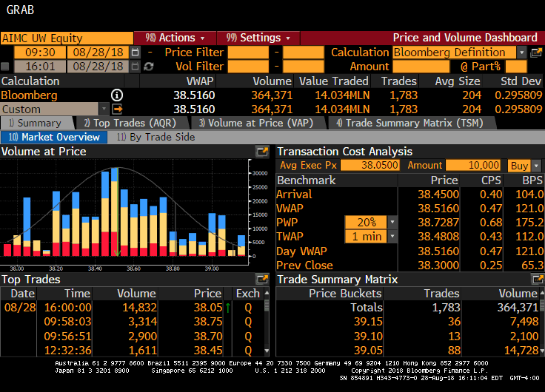Select the By Trade Side tab

pos(156,137)
